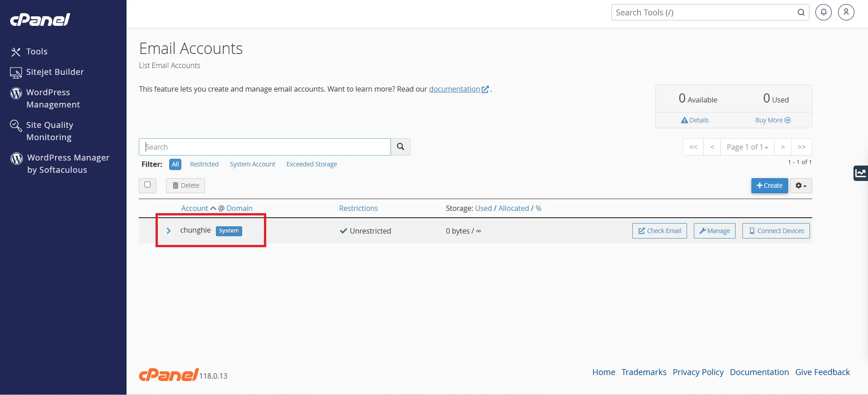Viewport: 868px width, 395px height.
Task: Open the user account icon
Action: (846, 12)
